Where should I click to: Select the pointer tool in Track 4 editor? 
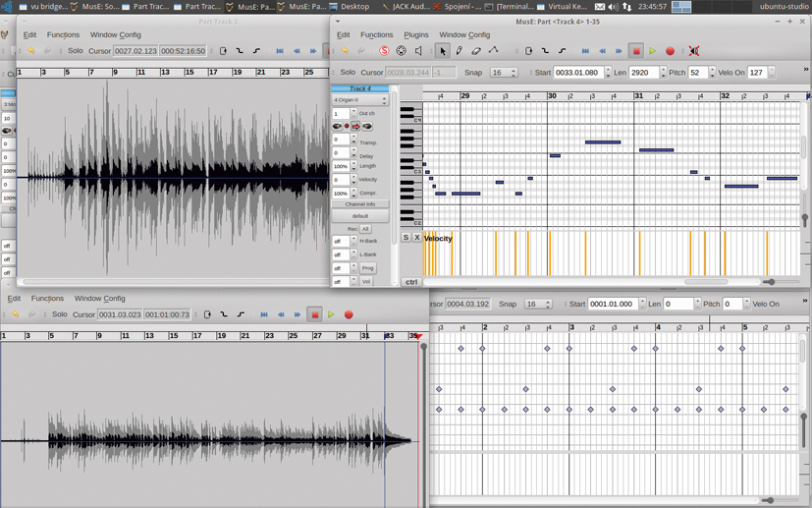point(442,51)
